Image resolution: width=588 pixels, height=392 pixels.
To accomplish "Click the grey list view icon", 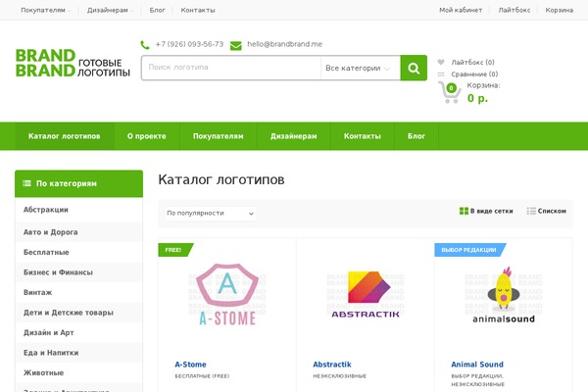I will point(531,211).
